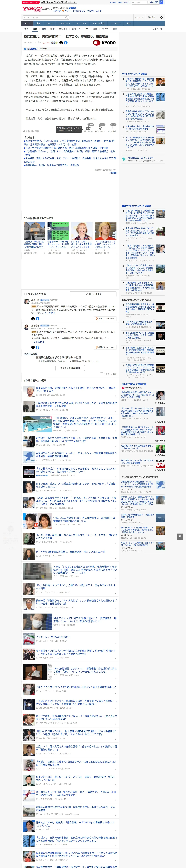
Task: Share 星周一郎's comment on X
Action: (x=33, y=318)
